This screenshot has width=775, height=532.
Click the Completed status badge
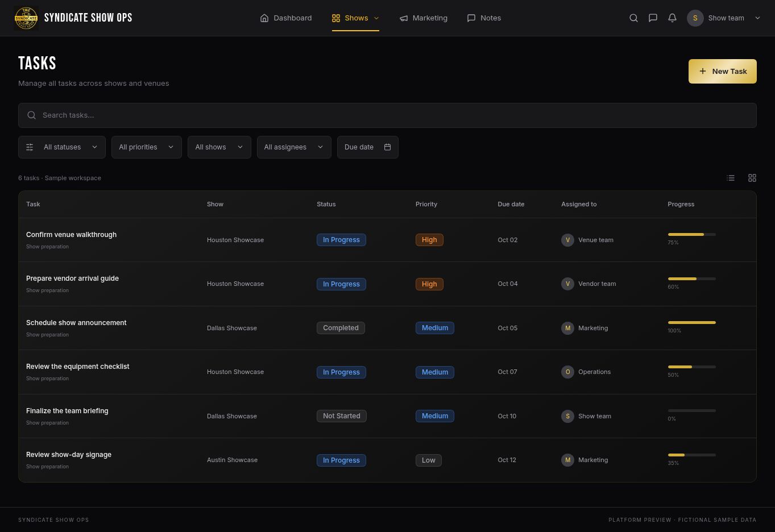[x=341, y=328]
